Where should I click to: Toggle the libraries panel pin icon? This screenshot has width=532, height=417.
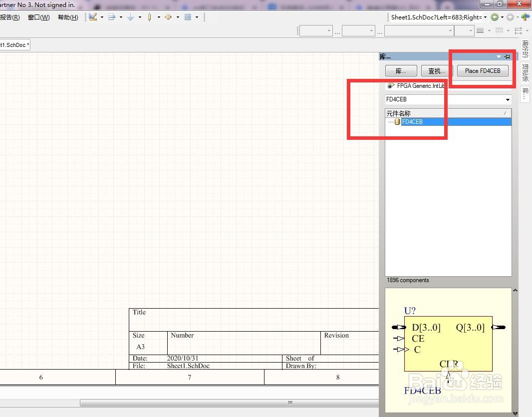click(x=507, y=57)
